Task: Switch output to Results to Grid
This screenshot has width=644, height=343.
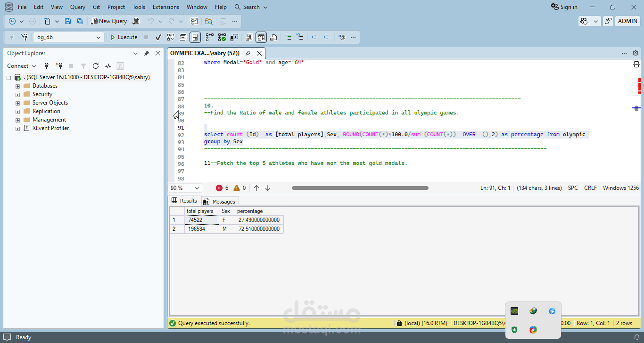Action: tap(261, 37)
